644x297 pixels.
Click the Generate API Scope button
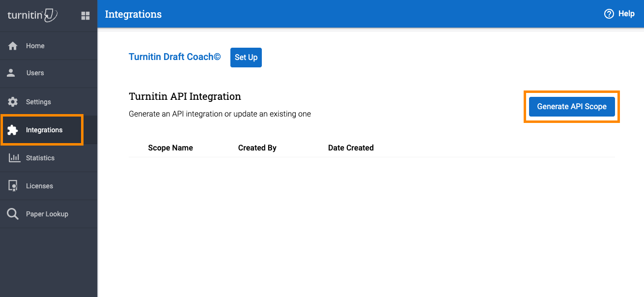(571, 106)
